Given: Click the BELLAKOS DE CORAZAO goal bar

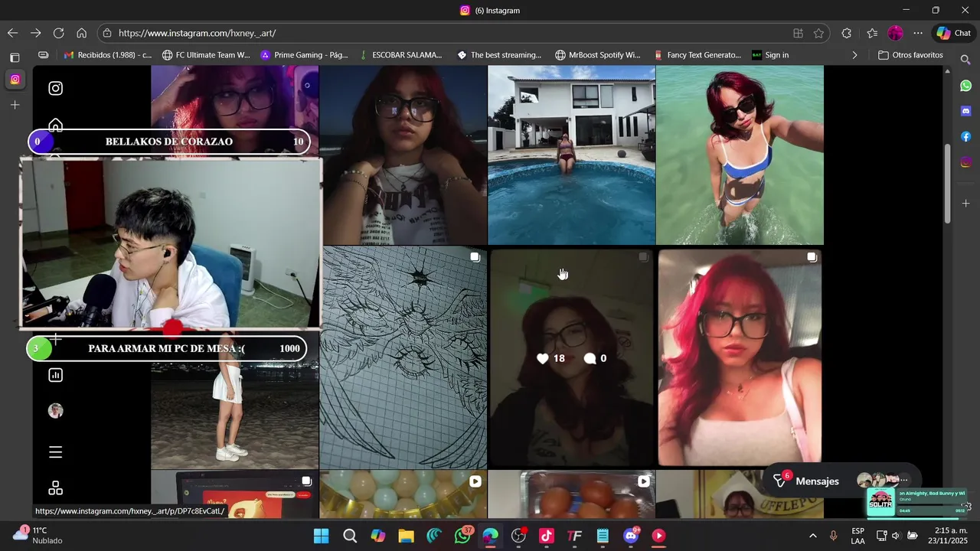Looking at the screenshot, I should click(168, 142).
